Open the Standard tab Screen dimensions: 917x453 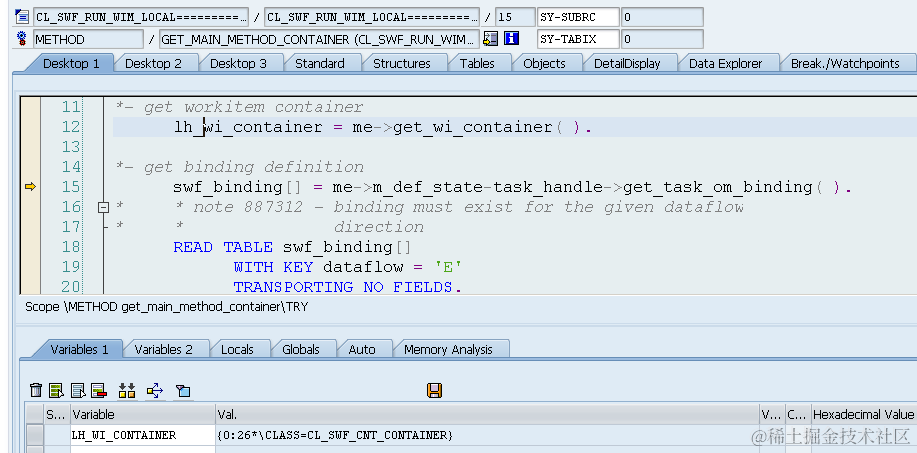(x=319, y=63)
